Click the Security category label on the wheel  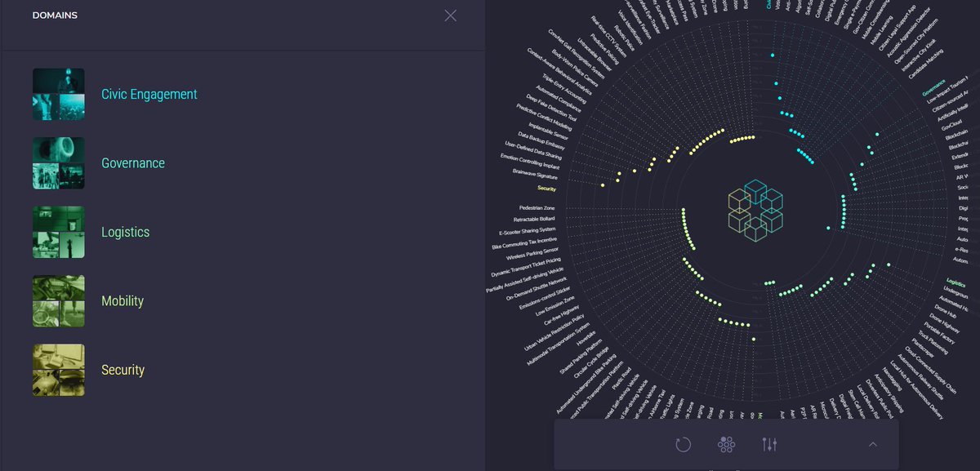[x=547, y=189]
